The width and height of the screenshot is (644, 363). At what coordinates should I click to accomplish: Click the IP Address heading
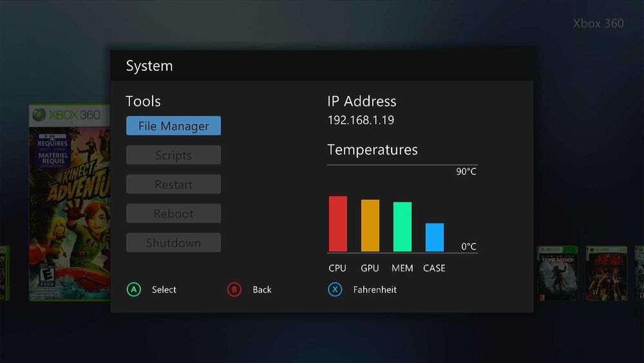coord(362,101)
